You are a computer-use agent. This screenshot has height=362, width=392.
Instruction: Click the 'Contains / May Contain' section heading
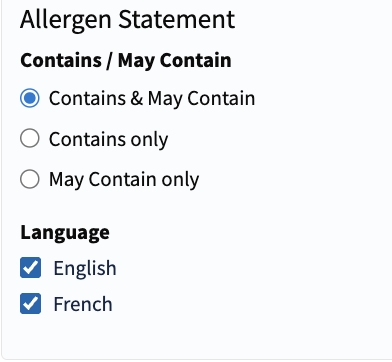point(126,61)
